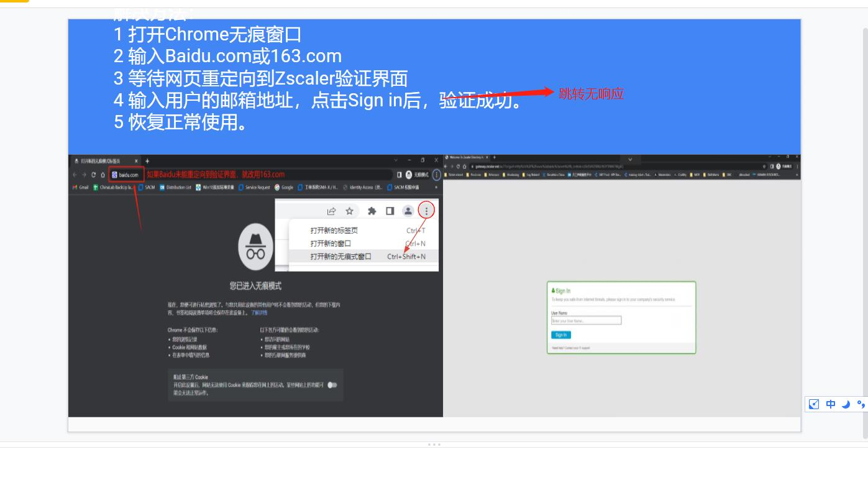Select menu item 打开新的无痕式窗口
The height and width of the screenshot is (490, 868).
(x=364, y=257)
